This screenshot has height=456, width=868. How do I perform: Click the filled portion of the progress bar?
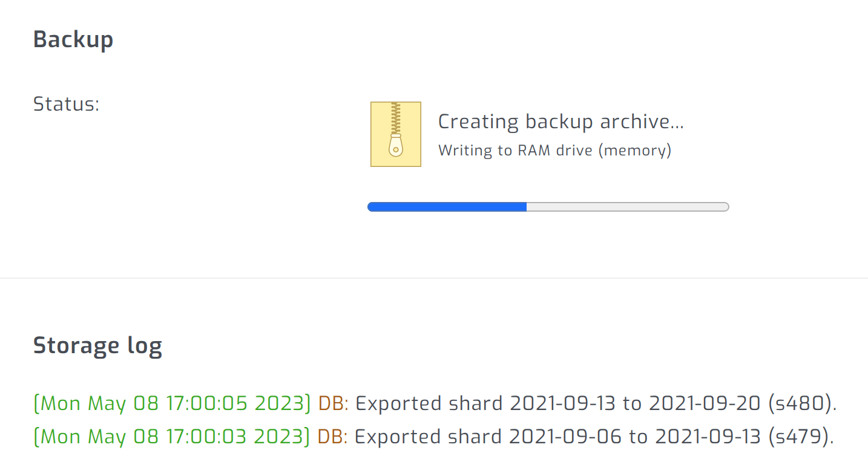click(446, 206)
